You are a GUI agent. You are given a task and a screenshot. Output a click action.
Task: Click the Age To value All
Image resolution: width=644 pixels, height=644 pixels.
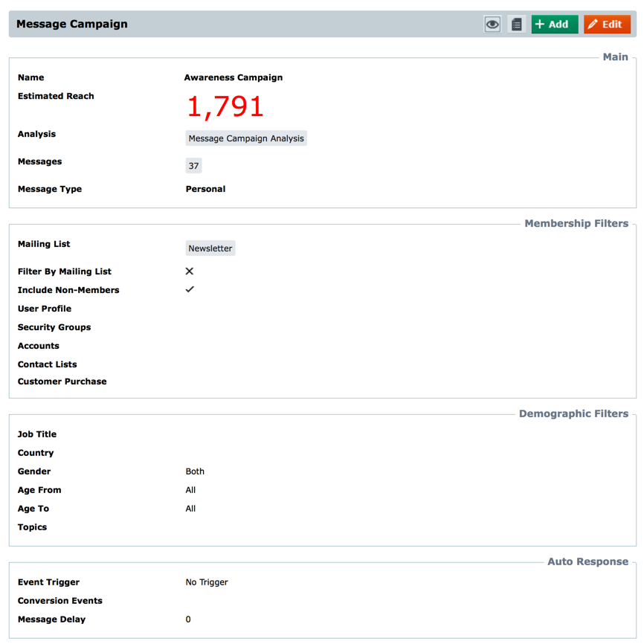click(x=190, y=509)
